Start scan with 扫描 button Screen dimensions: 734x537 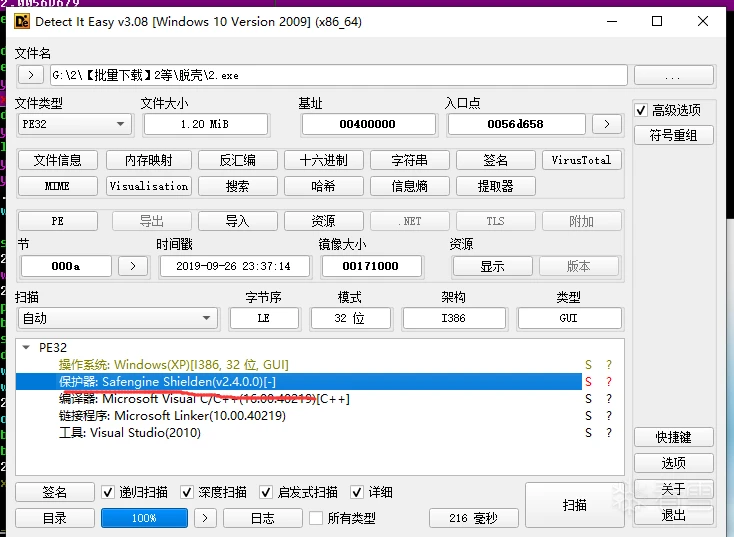tap(574, 505)
